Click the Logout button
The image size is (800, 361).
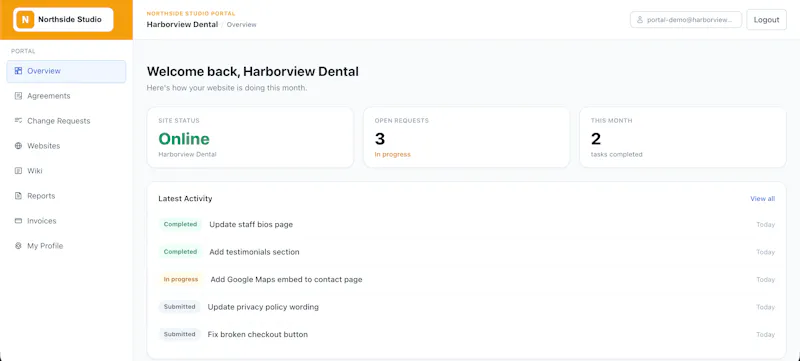[x=766, y=19]
